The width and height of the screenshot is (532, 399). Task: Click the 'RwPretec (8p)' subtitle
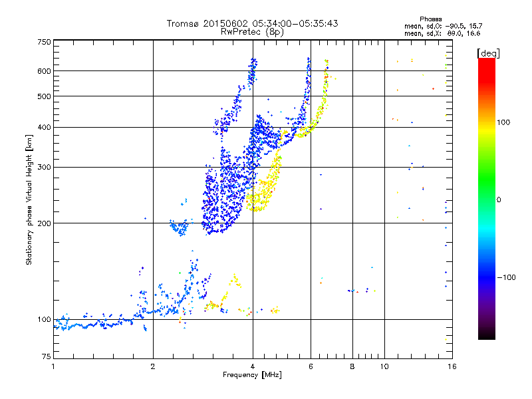(252, 32)
